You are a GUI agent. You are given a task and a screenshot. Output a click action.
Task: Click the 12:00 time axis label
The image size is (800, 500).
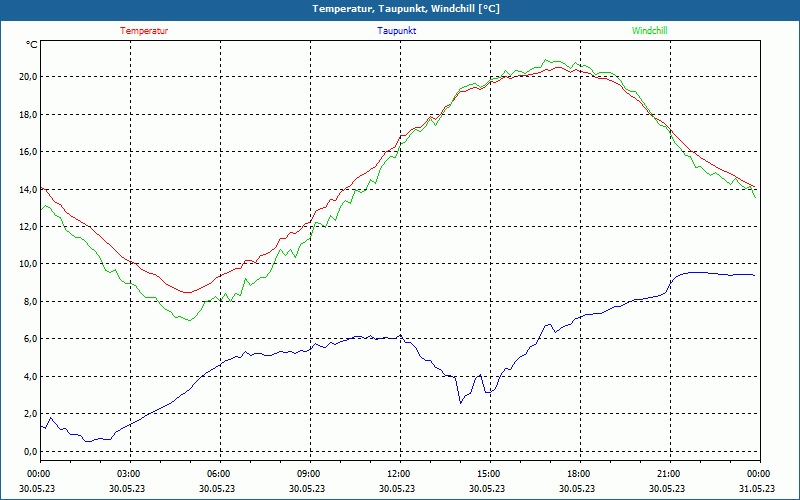coord(400,474)
